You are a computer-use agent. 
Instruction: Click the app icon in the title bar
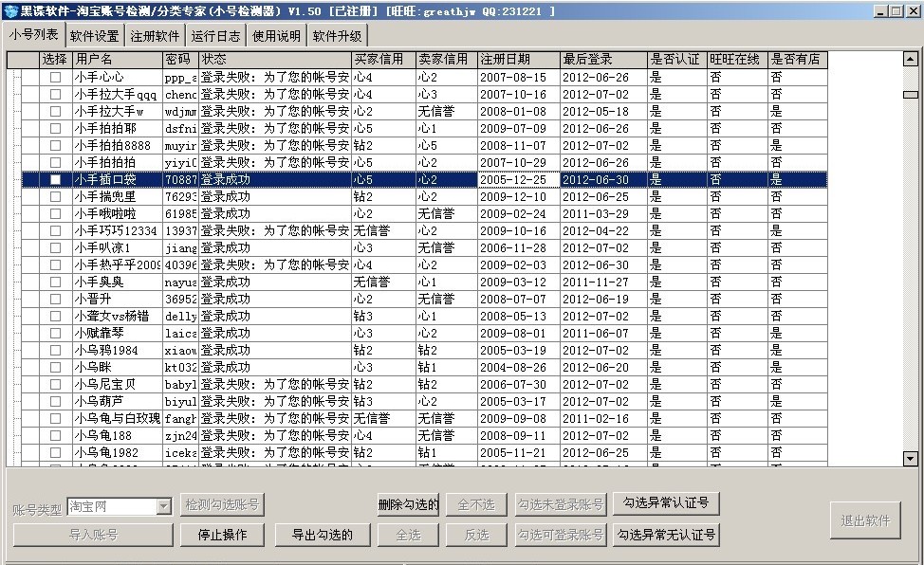[x=10, y=10]
